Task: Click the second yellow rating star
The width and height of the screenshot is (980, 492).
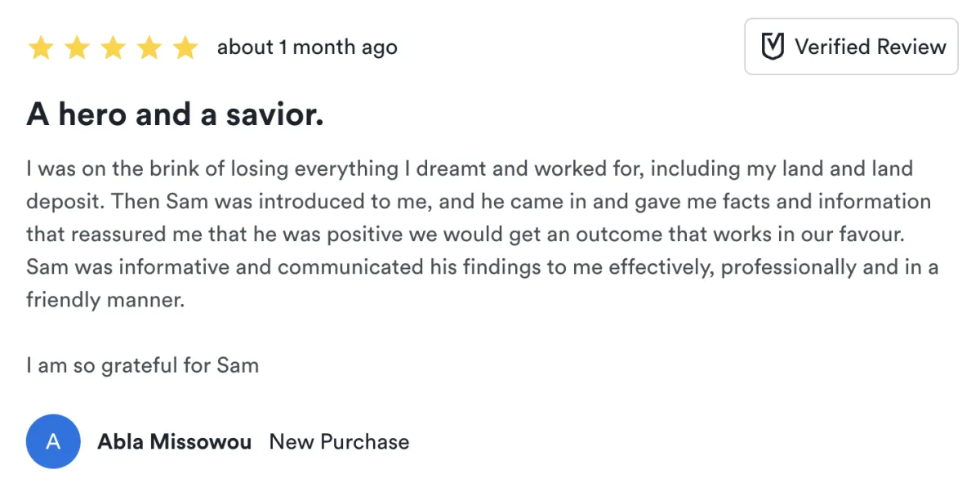Action: pos(77,48)
